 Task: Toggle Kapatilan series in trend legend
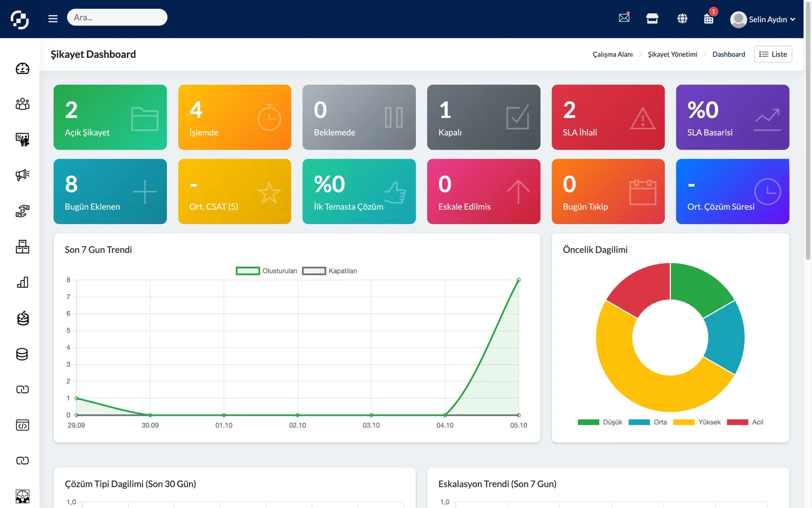coord(329,271)
